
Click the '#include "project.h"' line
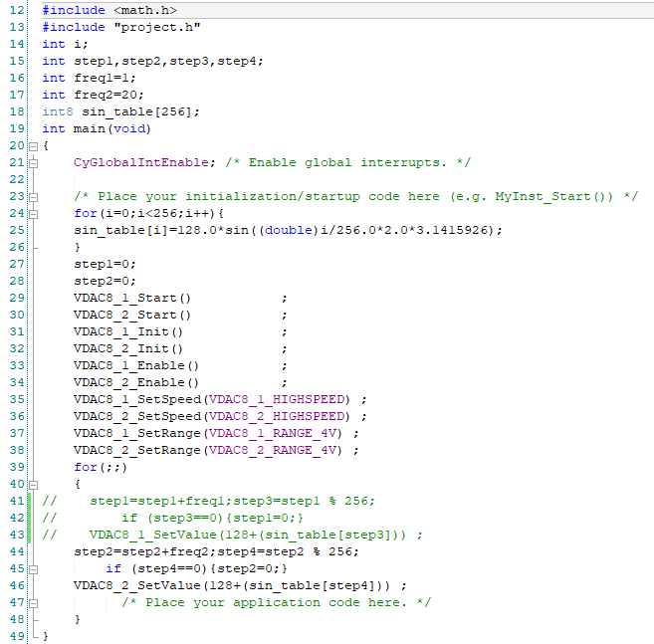[x=121, y=27]
